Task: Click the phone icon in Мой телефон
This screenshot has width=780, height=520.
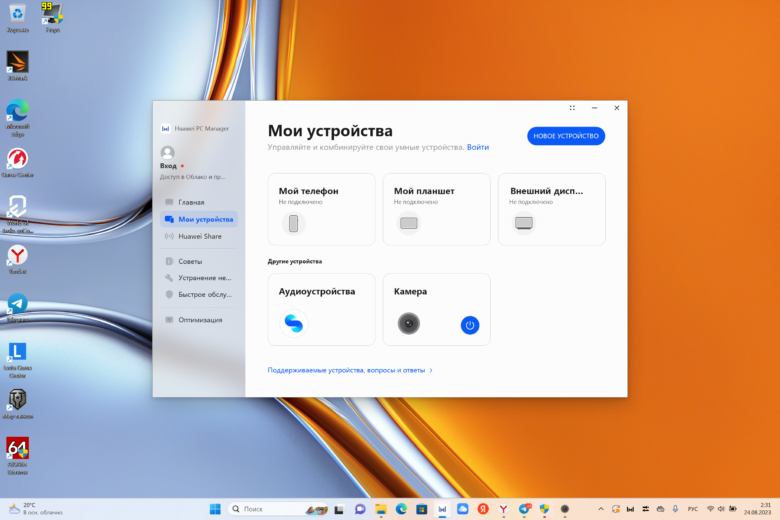Action: click(x=293, y=223)
